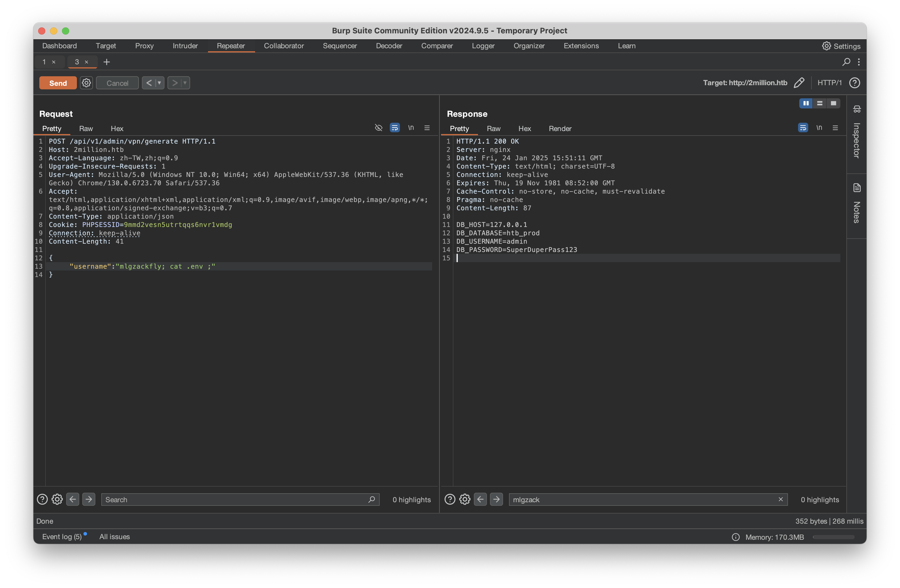The height and width of the screenshot is (588, 900).
Task: Open the Repeater three-dot options menu
Action: pyautogui.click(x=859, y=62)
